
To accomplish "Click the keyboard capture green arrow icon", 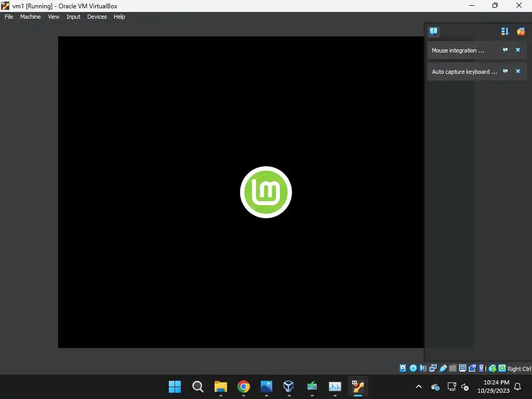I will pyautogui.click(x=502, y=368).
